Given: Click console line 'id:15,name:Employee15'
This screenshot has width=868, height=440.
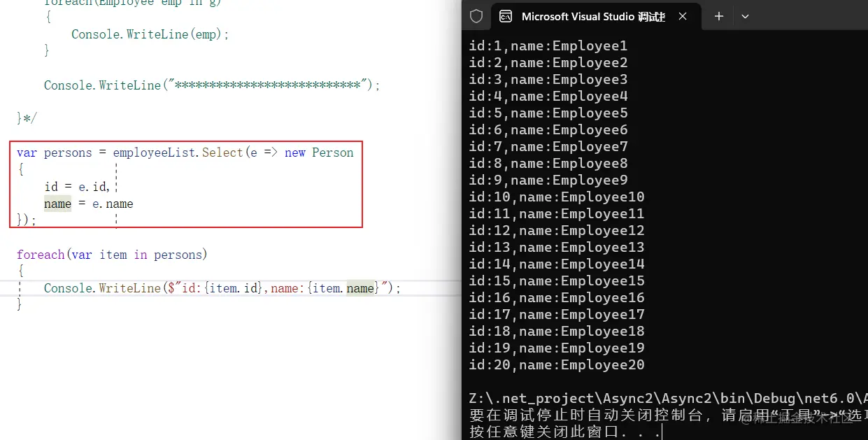Looking at the screenshot, I should pos(557,281).
